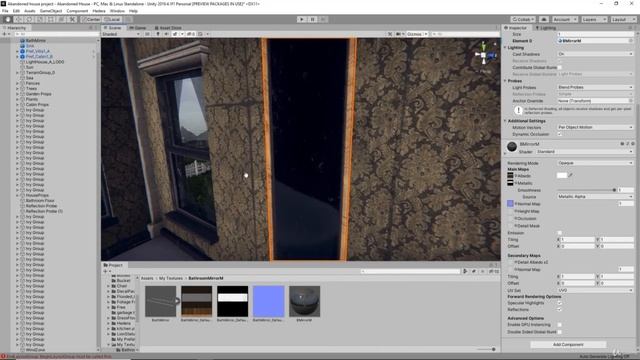The height and width of the screenshot is (360, 640).
Task: Open scene camera settings icon
Action: pos(398,34)
